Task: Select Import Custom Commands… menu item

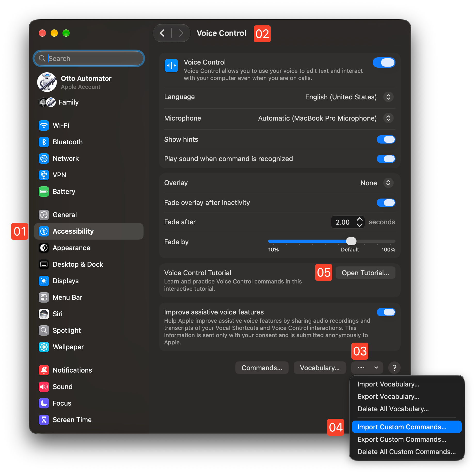Action: coord(407,427)
